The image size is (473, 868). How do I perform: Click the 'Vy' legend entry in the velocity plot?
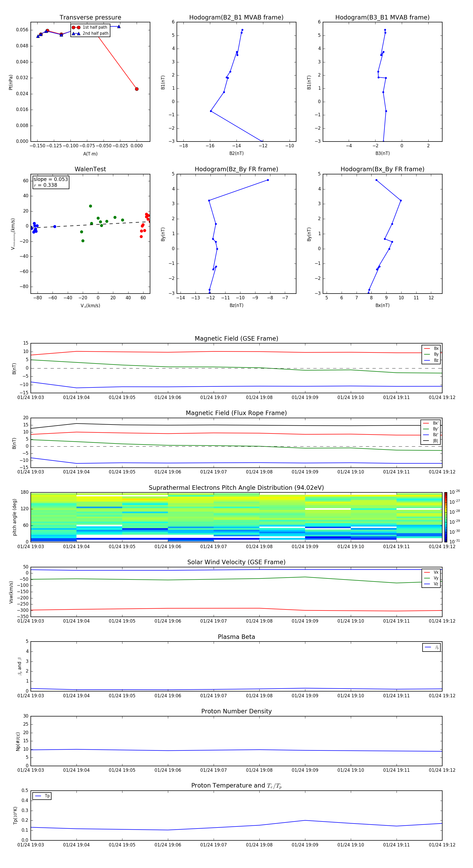click(431, 578)
